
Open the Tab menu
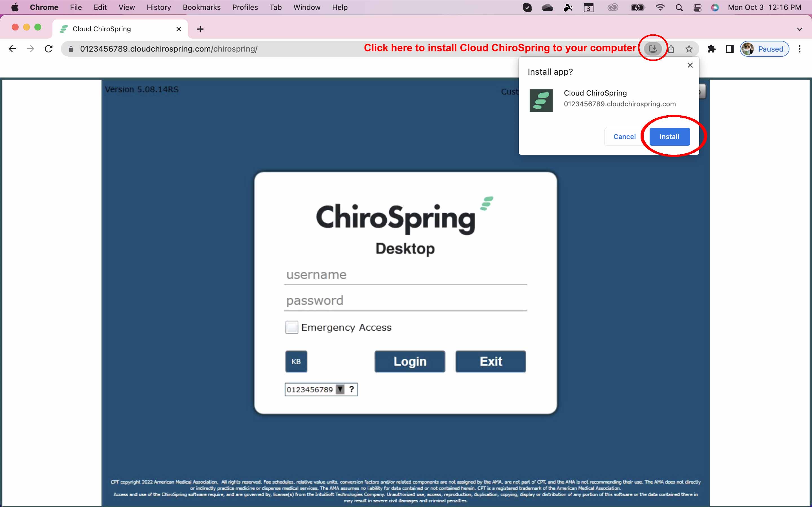(275, 7)
